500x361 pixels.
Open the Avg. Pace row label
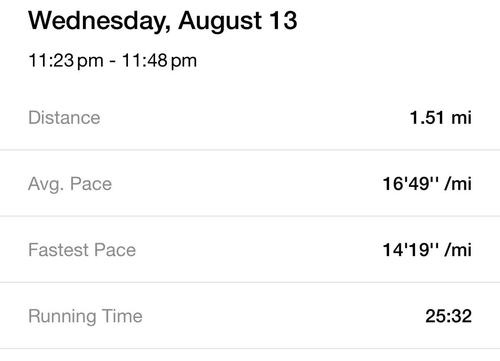click(70, 184)
